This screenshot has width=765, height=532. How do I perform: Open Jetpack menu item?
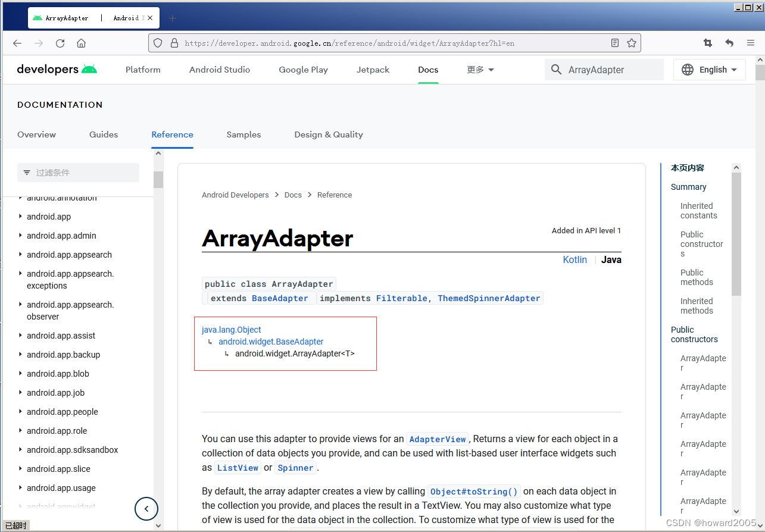click(373, 70)
